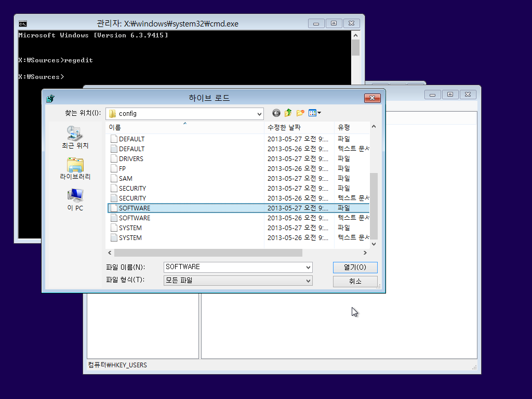Click the horizontal scroll left arrow
Image resolution: width=532 pixels, height=399 pixels.
click(110, 253)
